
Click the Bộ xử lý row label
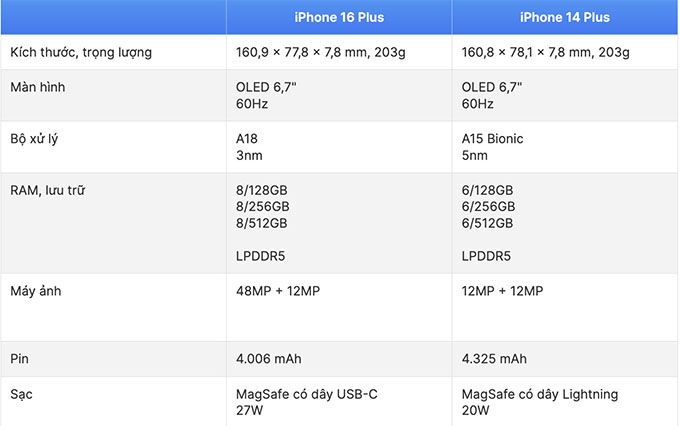click(34, 139)
